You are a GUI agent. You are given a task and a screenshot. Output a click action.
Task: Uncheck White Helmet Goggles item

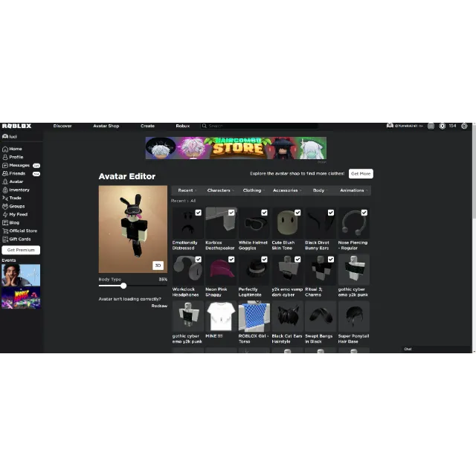click(x=265, y=213)
